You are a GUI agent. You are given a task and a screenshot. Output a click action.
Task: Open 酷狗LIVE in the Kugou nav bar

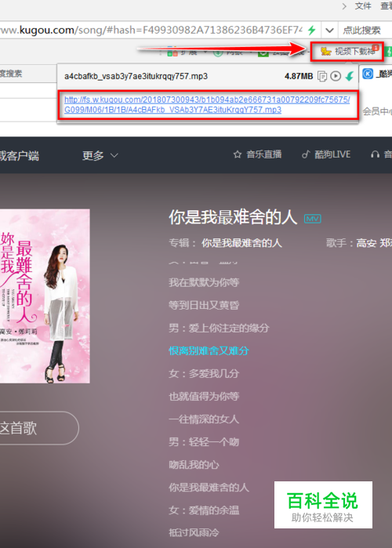332,154
